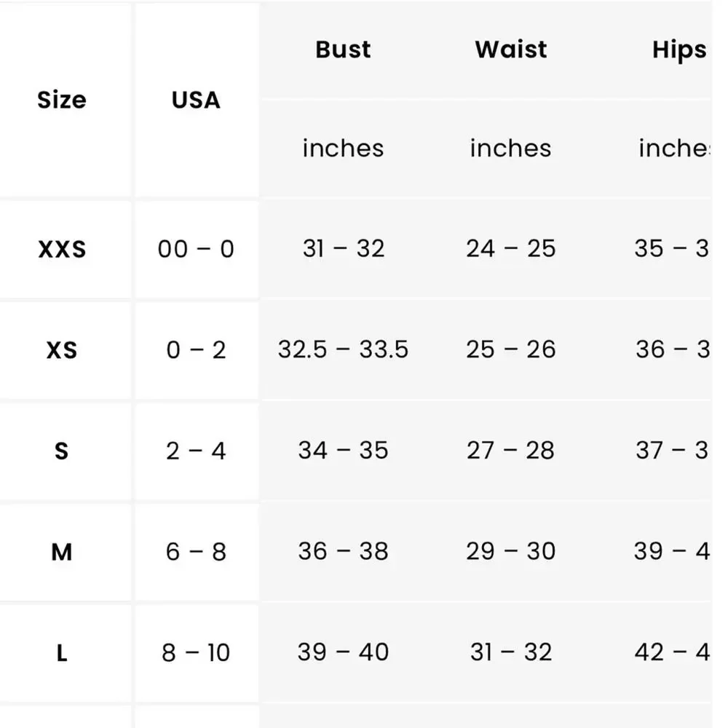Click the USA size 00 – 0 cell
This screenshot has height=728, width=728.
196,250
